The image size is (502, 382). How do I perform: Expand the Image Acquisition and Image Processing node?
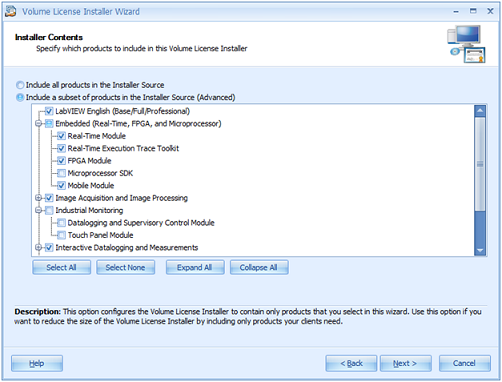click(x=38, y=198)
